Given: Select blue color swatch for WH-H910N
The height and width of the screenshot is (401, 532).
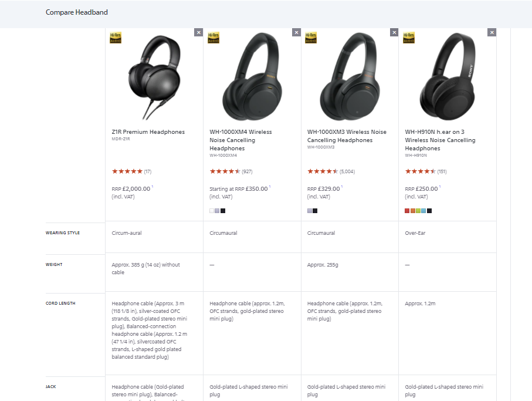Looking at the screenshot, I should [x=423, y=211].
